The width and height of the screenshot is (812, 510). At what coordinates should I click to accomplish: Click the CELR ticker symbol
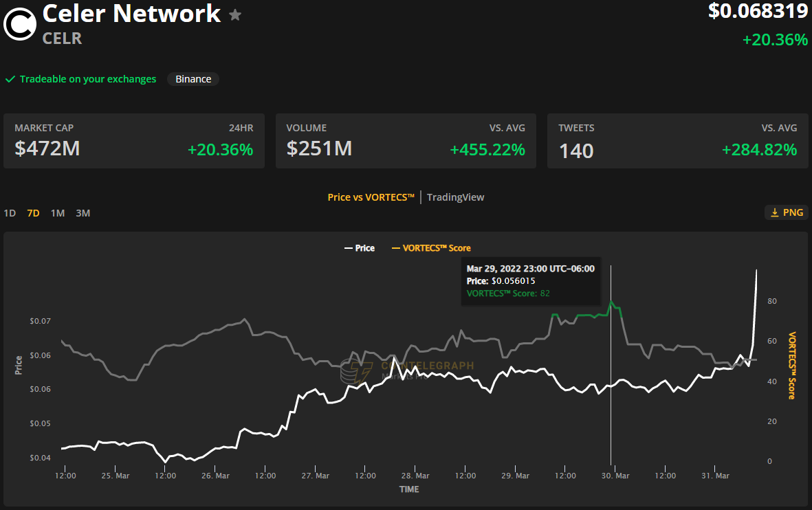tap(62, 38)
